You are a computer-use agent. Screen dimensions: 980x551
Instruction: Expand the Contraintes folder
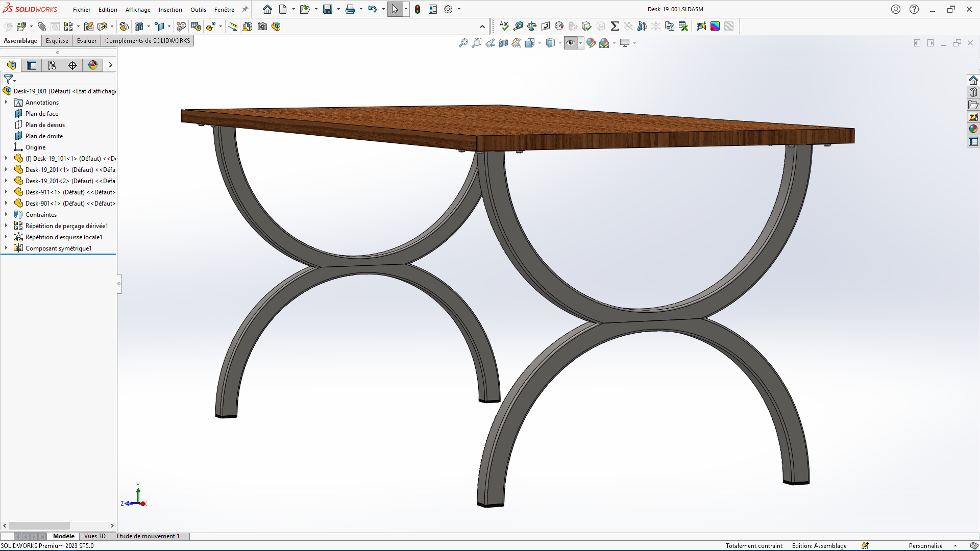pos(6,214)
